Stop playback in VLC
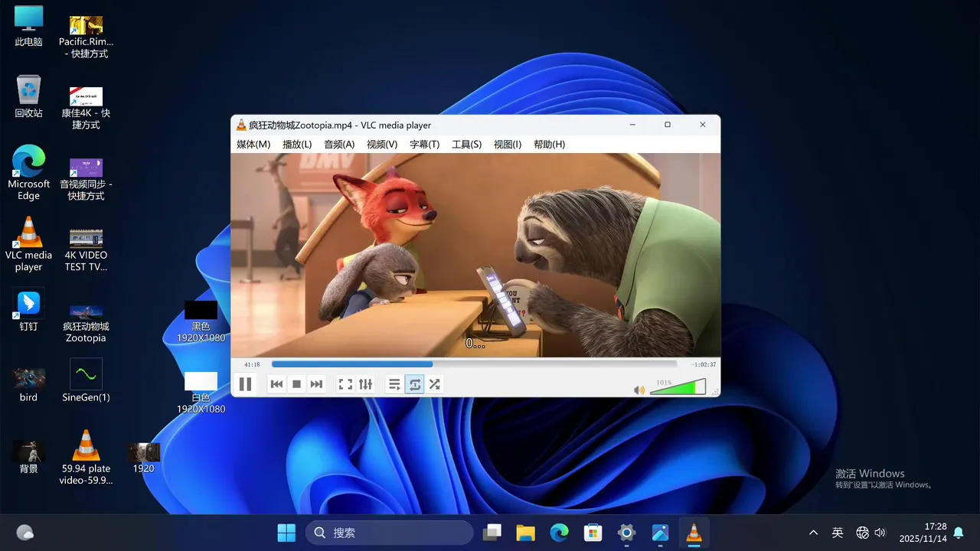Screen dimensions: 980x551 [x=296, y=384]
